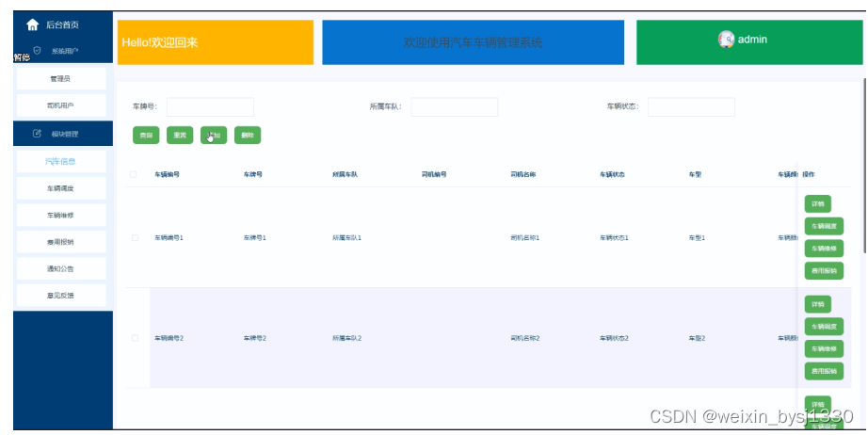Open the 司机用户 submenu item
Screen dimensions: 868x435
(61, 105)
